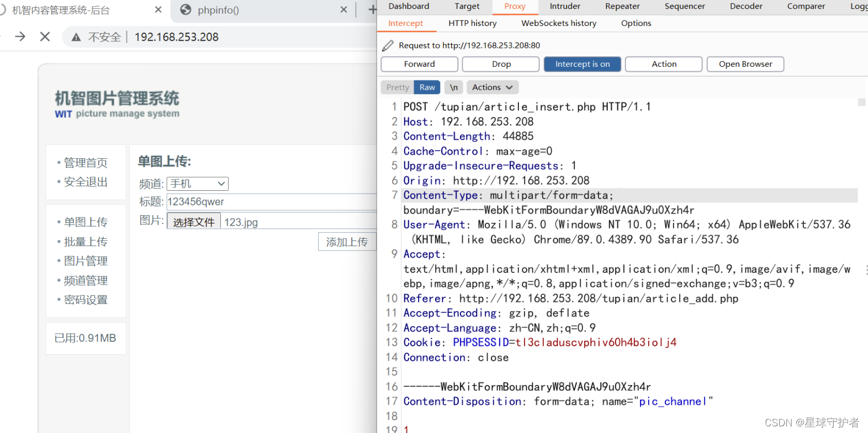868x433 pixels.
Task: Click the pic_channel Content-Disposition line
Action: (x=558, y=401)
